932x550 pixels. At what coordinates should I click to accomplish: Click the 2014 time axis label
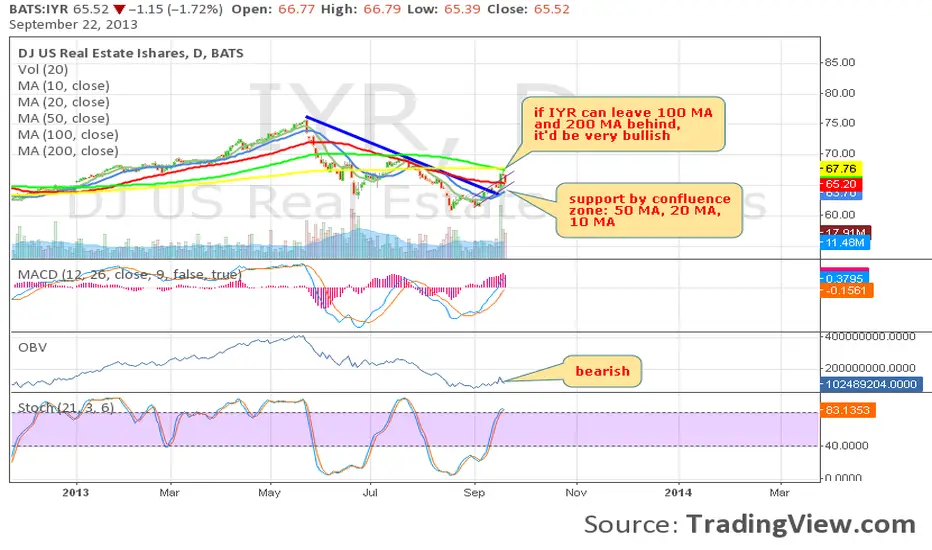pyautogui.click(x=678, y=492)
